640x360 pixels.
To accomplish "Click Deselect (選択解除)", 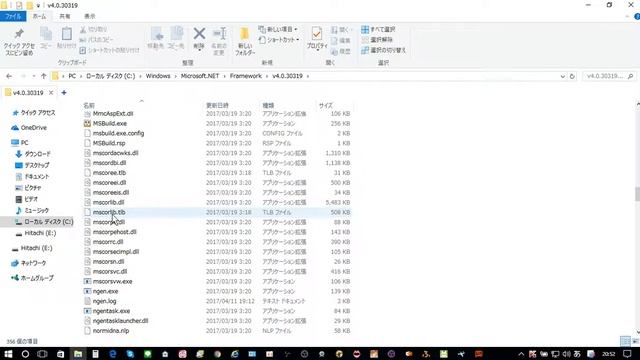I will [x=377, y=40].
